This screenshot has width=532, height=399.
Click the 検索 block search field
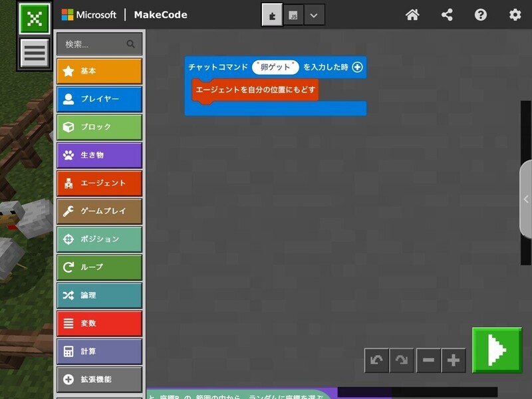[93, 45]
